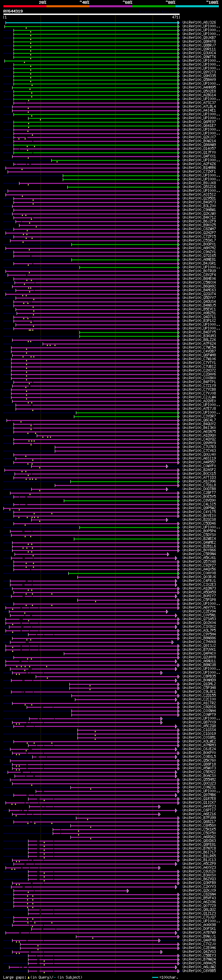Click label UniRef100_Q8FE81
Viewport: 222px width, 980px height.
199,844
